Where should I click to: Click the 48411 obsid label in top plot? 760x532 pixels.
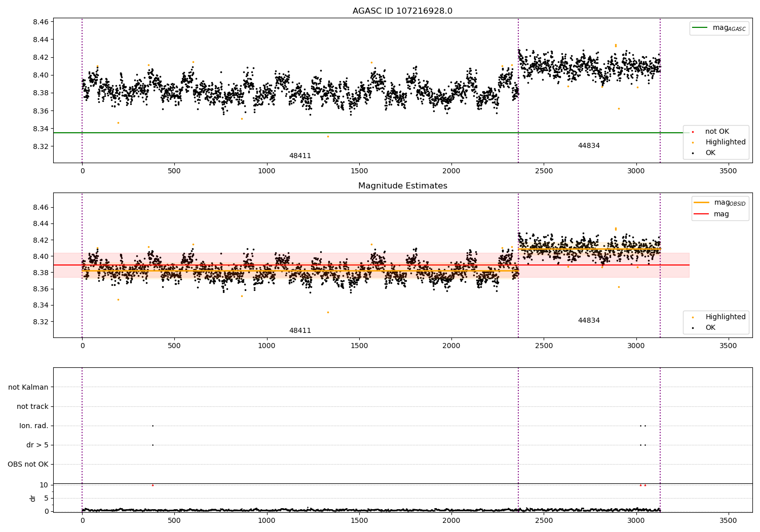300,156
